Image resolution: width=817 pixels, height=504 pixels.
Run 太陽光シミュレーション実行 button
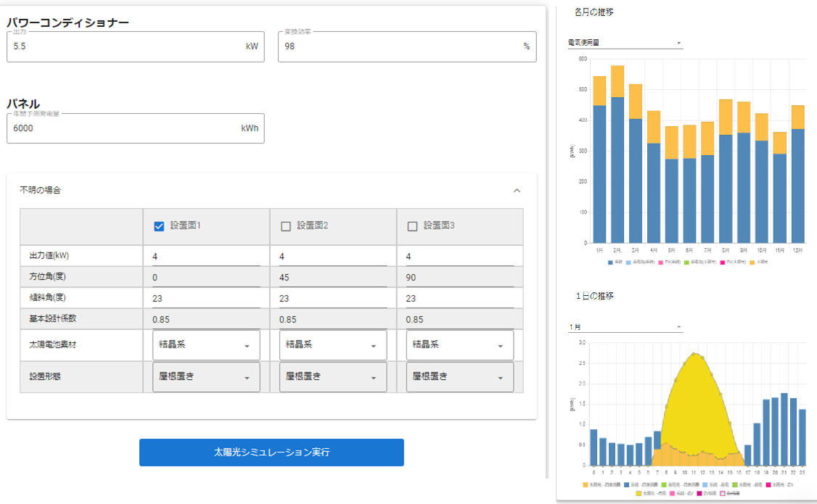(x=271, y=453)
